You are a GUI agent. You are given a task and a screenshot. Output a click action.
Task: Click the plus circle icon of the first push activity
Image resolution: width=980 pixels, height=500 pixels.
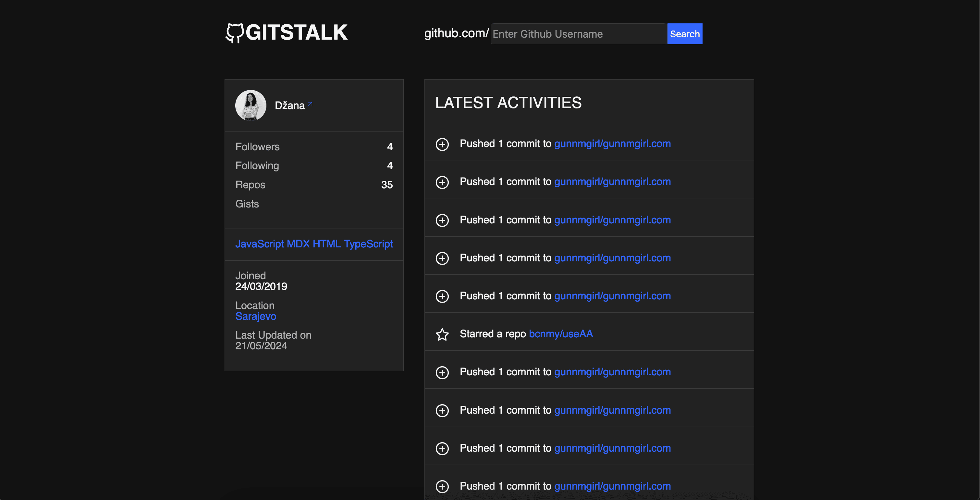(442, 144)
